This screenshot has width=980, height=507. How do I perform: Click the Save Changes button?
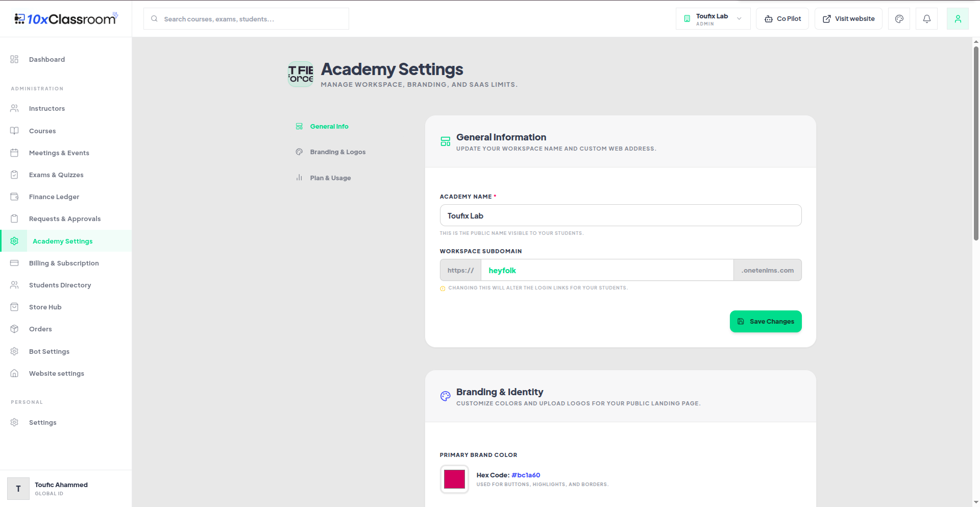(x=766, y=322)
